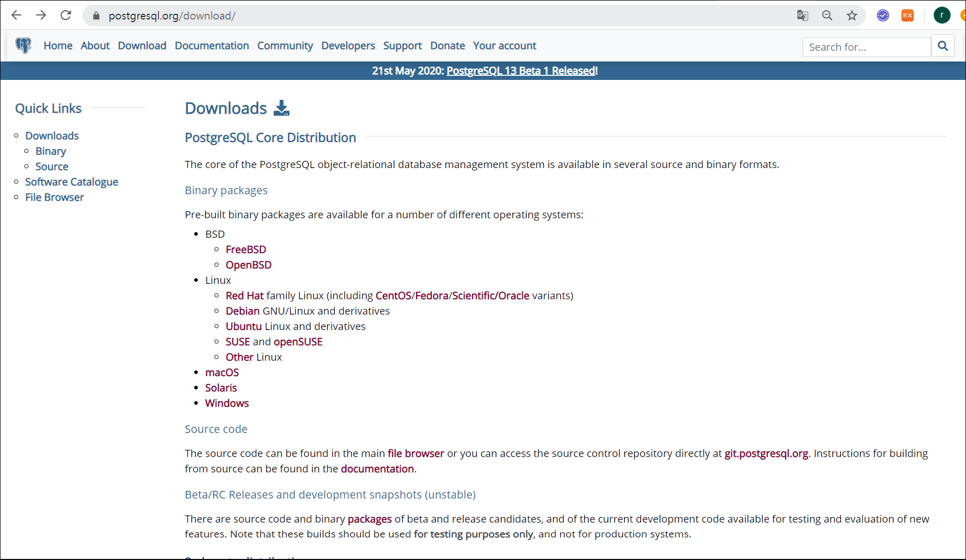
Task: Click the address bar URL
Action: pyautogui.click(x=172, y=16)
